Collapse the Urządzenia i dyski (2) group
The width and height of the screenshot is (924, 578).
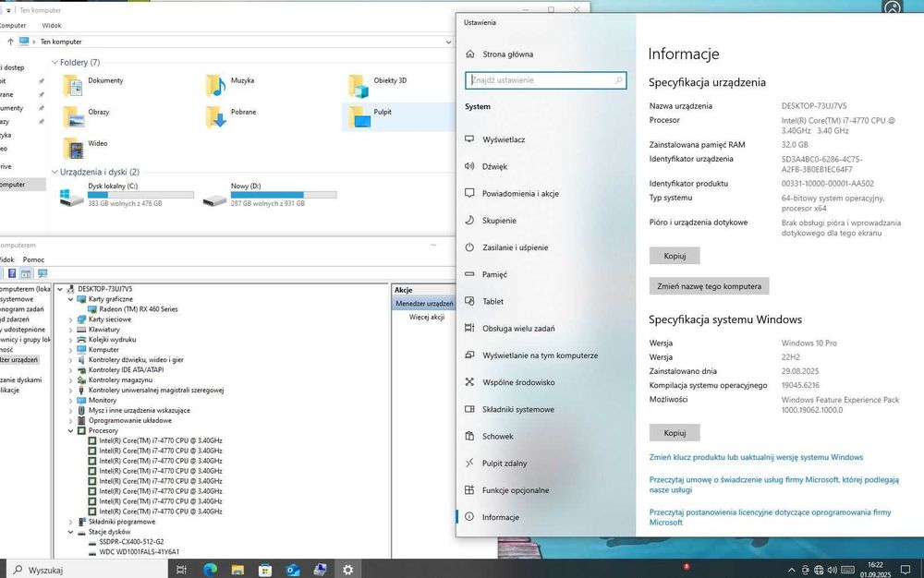tap(55, 172)
